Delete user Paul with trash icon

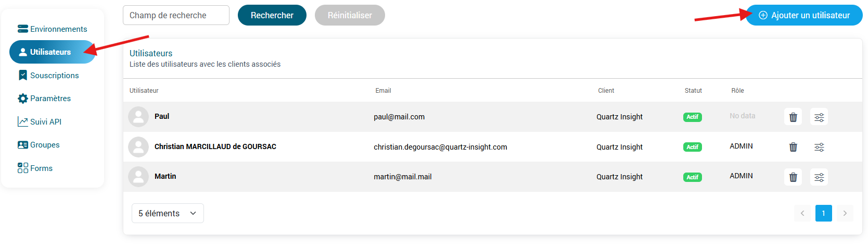tap(793, 117)
